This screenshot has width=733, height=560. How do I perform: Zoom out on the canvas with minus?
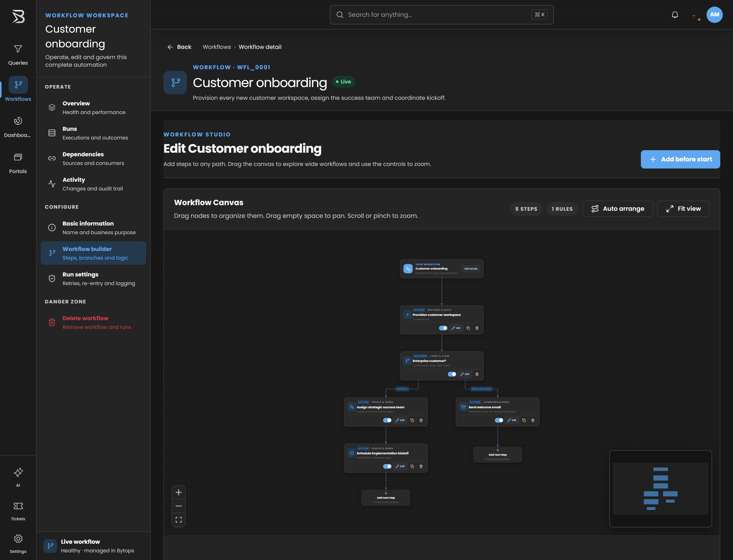(179, 506)
